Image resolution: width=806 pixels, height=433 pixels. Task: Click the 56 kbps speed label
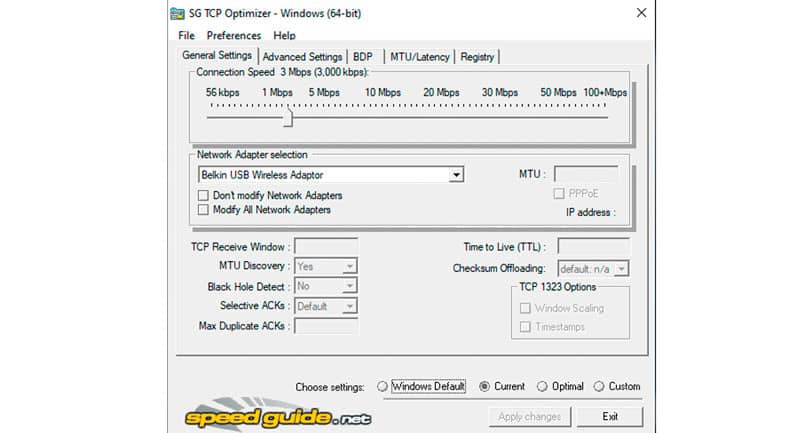click(223, 93)
